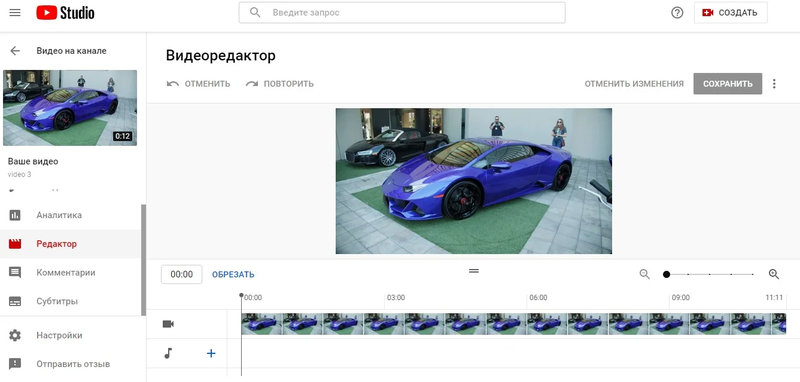
Task: Click the YouTube Studio logo
Action: tap(65, 13)
